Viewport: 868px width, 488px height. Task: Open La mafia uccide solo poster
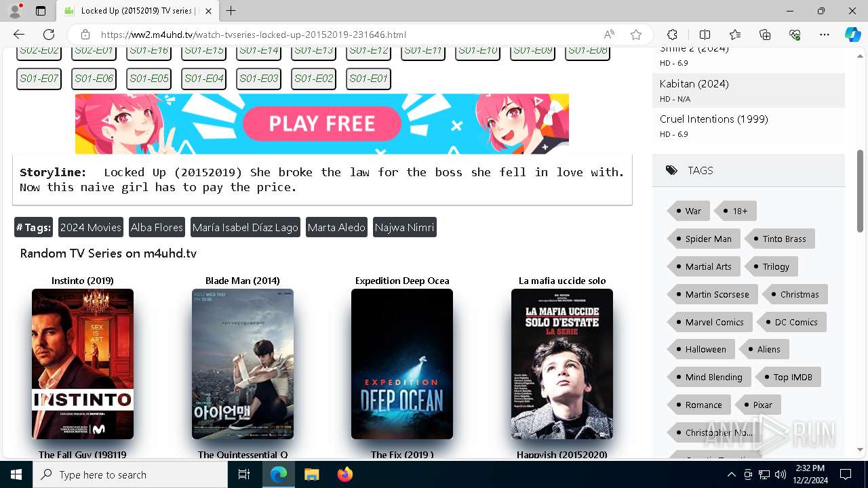coord(562,364)
